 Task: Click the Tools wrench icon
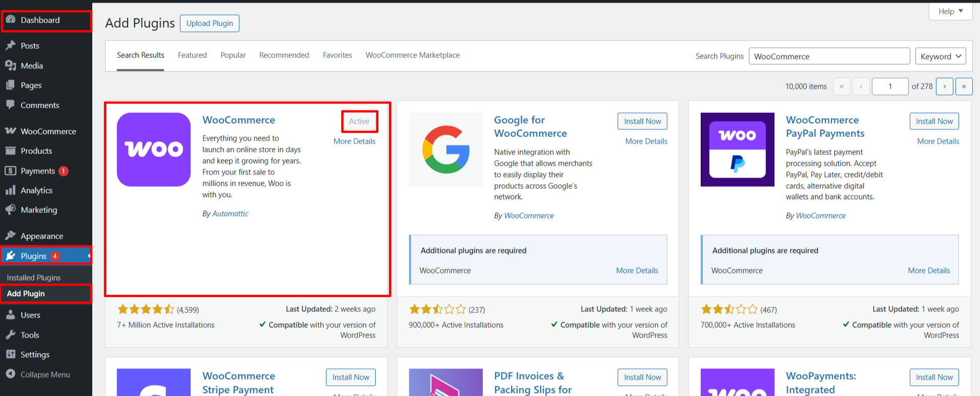tap(11, 334)
